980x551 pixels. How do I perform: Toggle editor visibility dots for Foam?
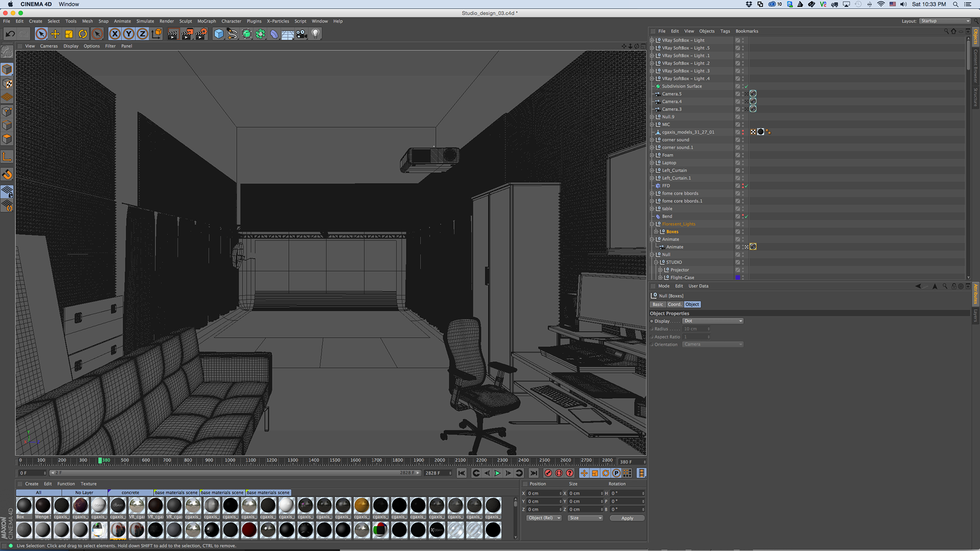743,155
